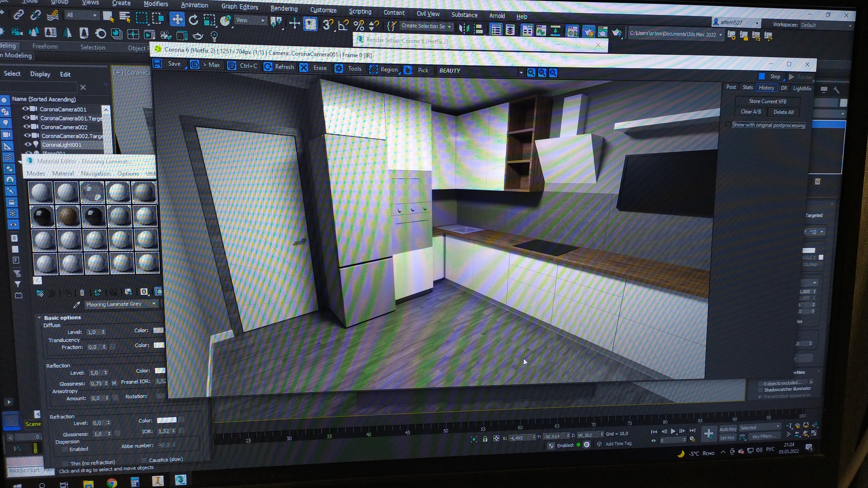Open the BEAUTY render element dropdown
The height and width of the screenshot is (488, 868).
coord(480,71)
